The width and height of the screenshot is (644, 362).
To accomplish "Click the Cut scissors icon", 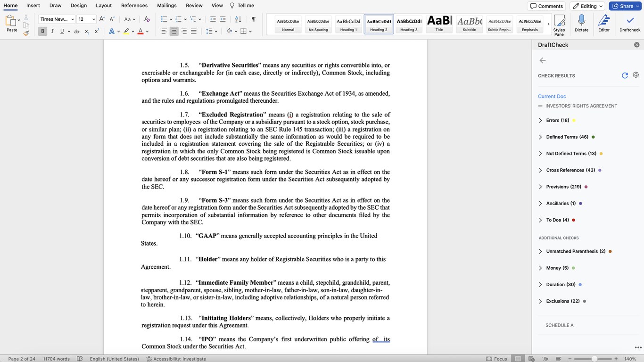I will click(x=26, y=17).
